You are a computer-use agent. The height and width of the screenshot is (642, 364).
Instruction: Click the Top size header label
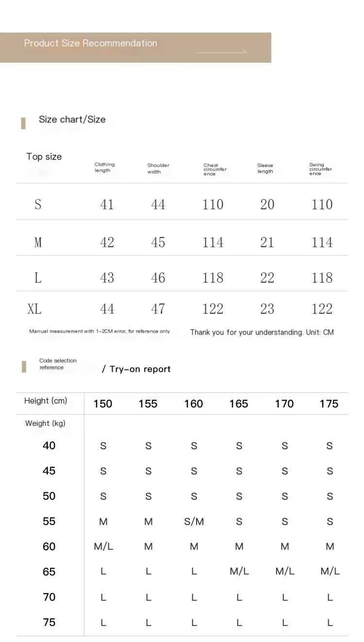click(44, 156)
